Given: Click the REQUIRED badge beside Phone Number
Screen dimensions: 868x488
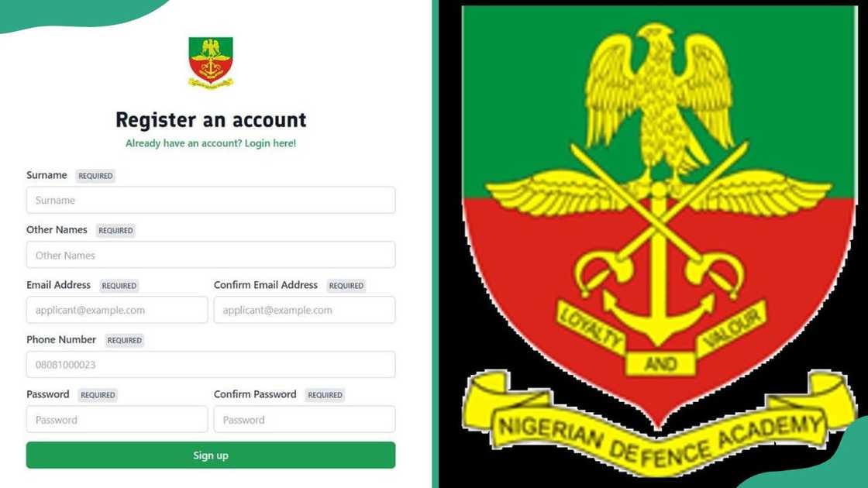Looking at the screenshot, I should (x=125, y=340).
